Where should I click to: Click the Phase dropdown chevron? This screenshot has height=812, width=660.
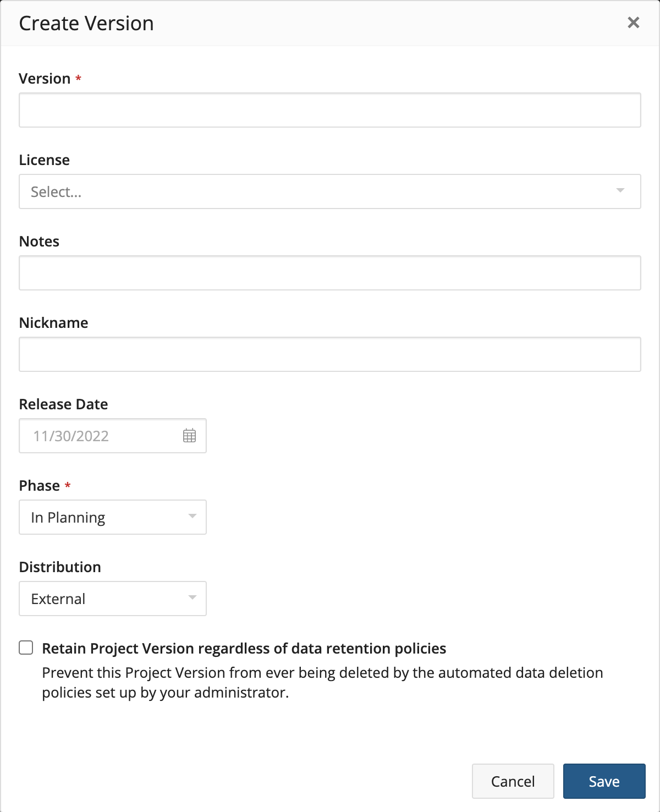193,517
